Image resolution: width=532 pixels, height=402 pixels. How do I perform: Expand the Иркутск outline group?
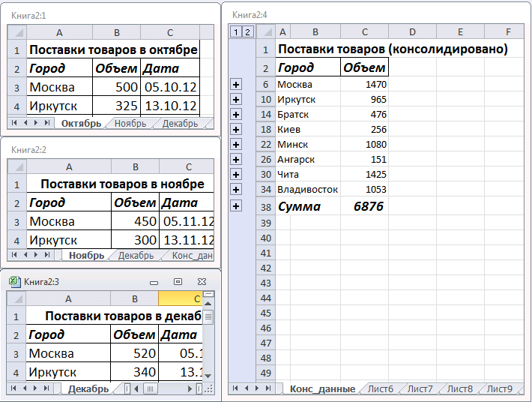click(x=236, y=100)
